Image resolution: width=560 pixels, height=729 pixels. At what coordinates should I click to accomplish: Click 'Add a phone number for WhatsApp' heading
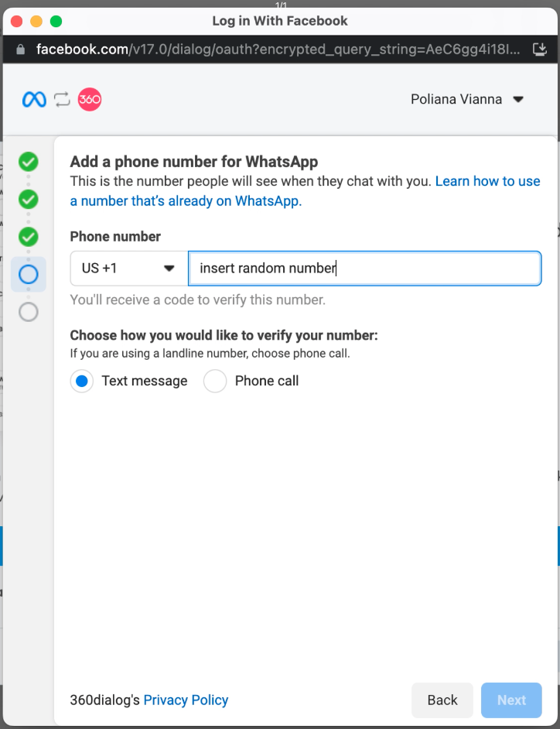click(194, 162)
